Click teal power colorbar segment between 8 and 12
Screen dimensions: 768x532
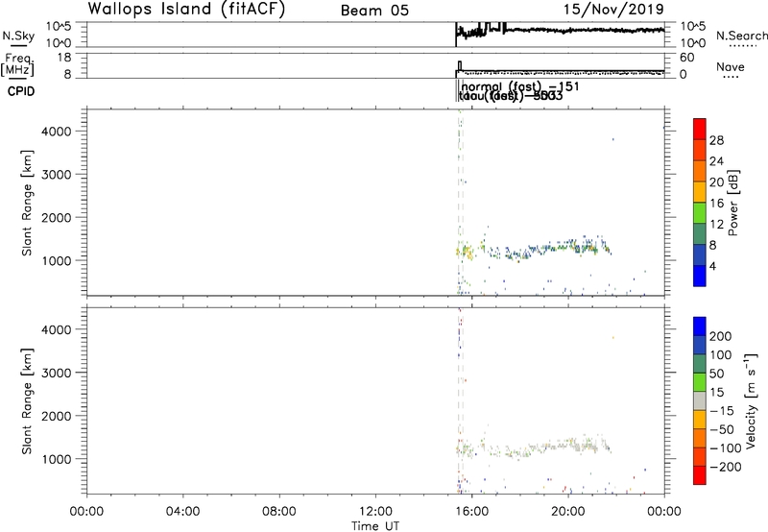point(700,233)
